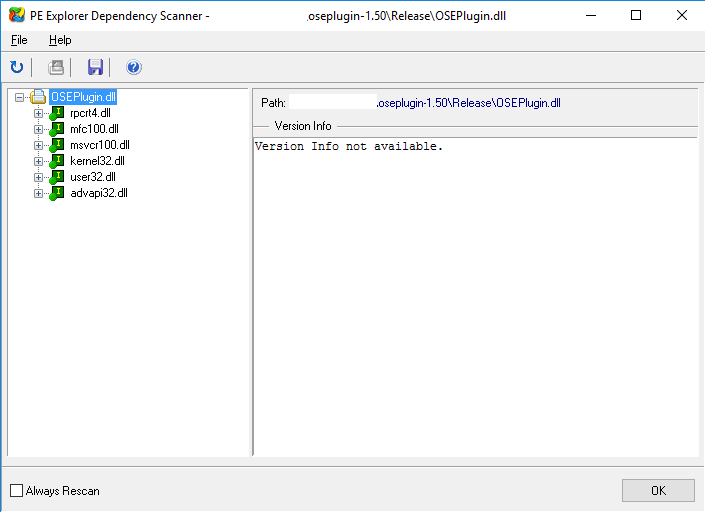Screen dimensions: 705x512
Task: Click the OSEPlugin.dll path link
Action: [x=469, y=103]
